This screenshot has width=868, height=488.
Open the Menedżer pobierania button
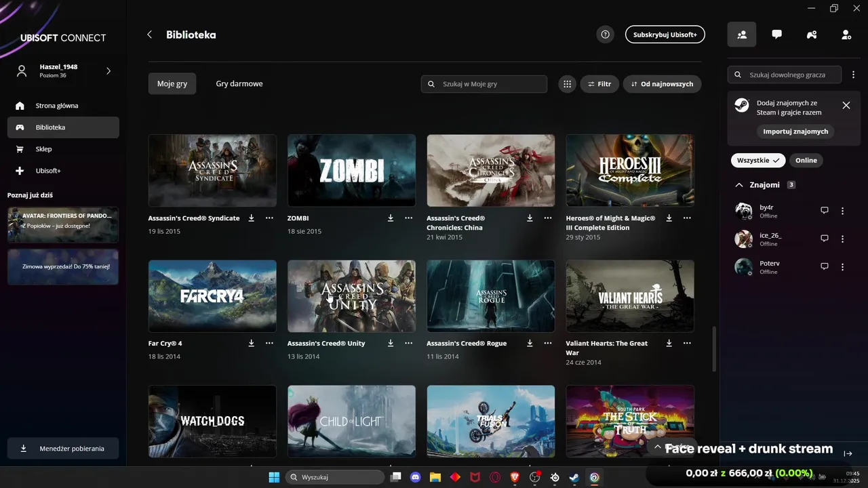[x=63, y=449]
